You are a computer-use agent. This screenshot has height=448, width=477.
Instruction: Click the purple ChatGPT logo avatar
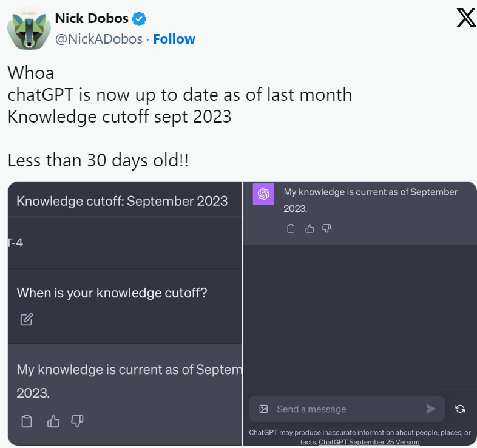point(263,194)
